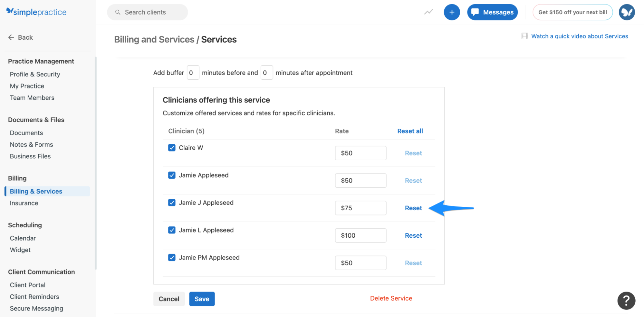Uncheck Claire W from offered clinicians
The width and height of the screenshot is (644, 317).
pyautogui.click(x=171, y=148)
